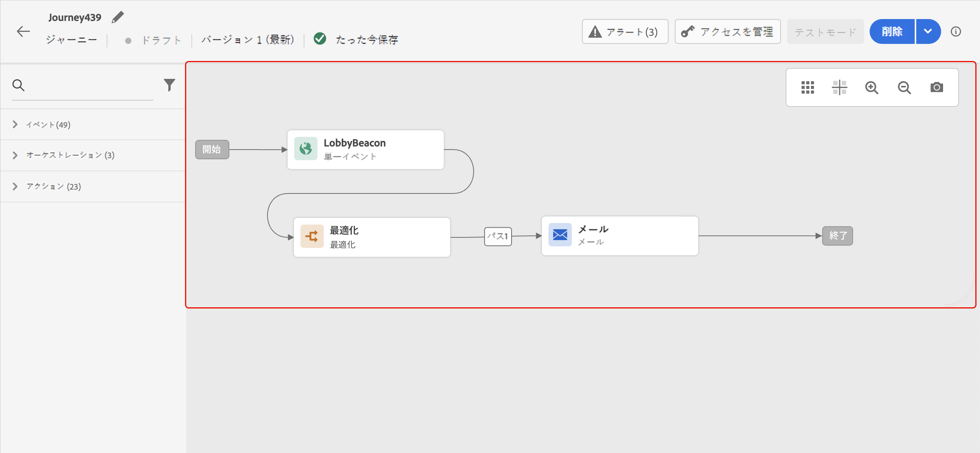Take a canvas screenshot with camera icon
This screenshot has width=980, height=453.
pyautogui.click(x=936, y=87)
